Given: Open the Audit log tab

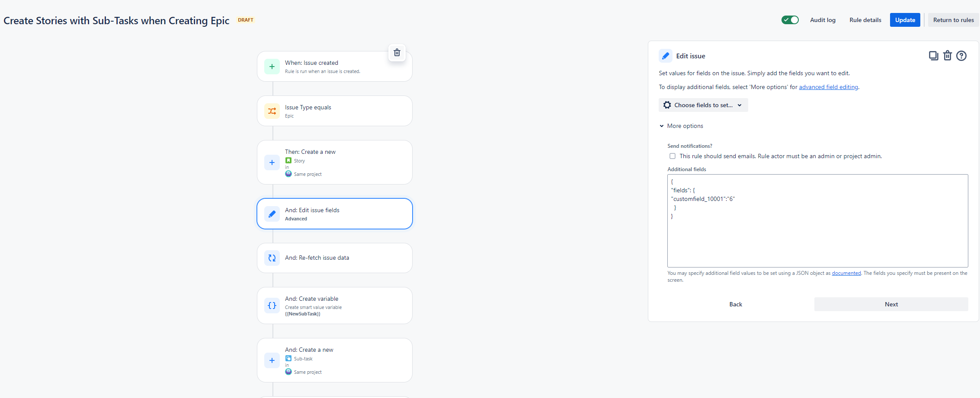Looking at the screenshot, I should pos(823,20).
